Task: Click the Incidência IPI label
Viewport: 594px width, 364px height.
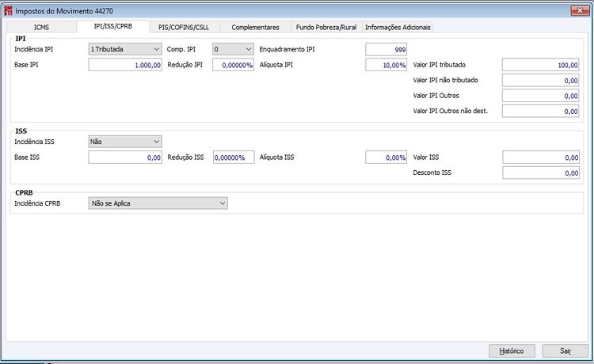Action: 34,49
